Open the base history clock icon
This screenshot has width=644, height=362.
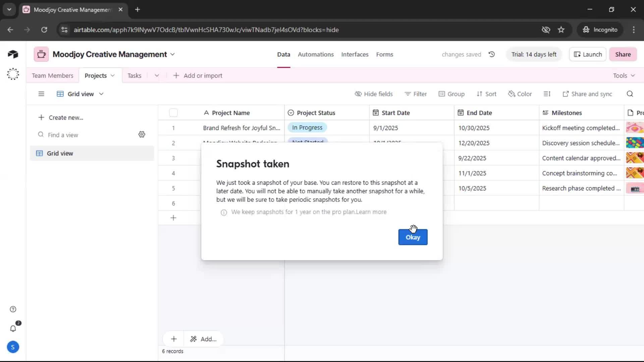492,54
